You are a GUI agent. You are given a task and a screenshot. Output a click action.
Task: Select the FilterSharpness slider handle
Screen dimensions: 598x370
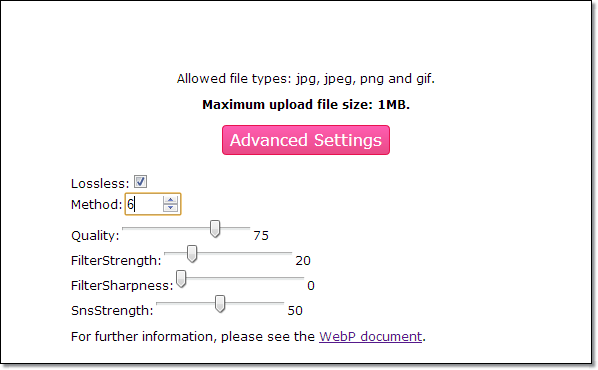181,279
